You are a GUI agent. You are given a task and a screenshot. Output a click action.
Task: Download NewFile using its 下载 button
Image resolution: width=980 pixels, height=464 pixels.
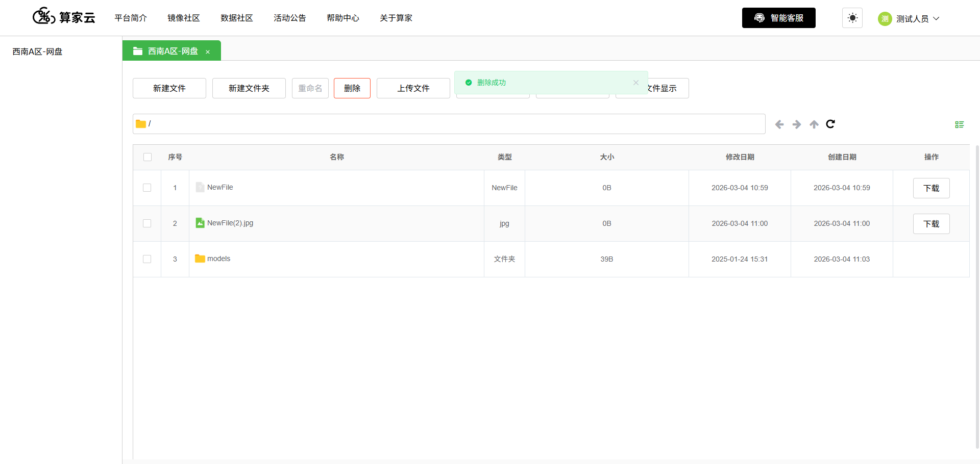click(x=932, y=188)
